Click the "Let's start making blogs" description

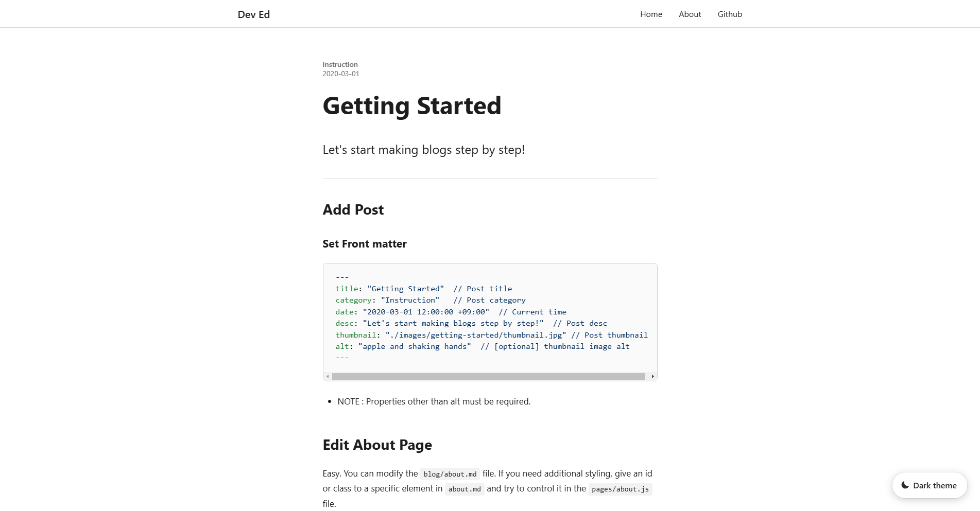click(x=423, y=150)
